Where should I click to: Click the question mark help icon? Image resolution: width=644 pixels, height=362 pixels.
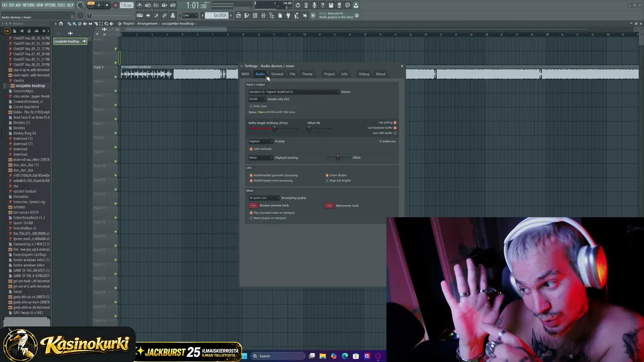(323, 5)
